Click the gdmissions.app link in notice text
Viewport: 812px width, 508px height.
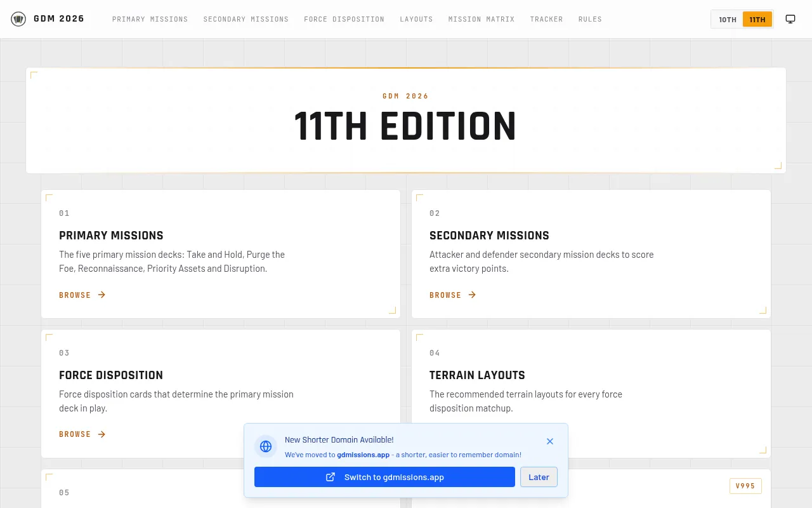pyautogui.click(x=363, y=455)
